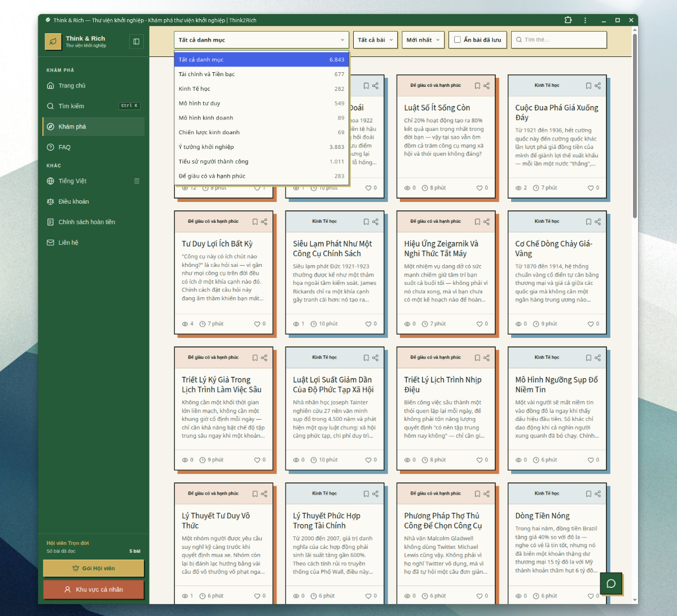Focus the Tìm thê... search field
Image resolution: width=677 pixels, height=616 pixels.
click(559, 40)
